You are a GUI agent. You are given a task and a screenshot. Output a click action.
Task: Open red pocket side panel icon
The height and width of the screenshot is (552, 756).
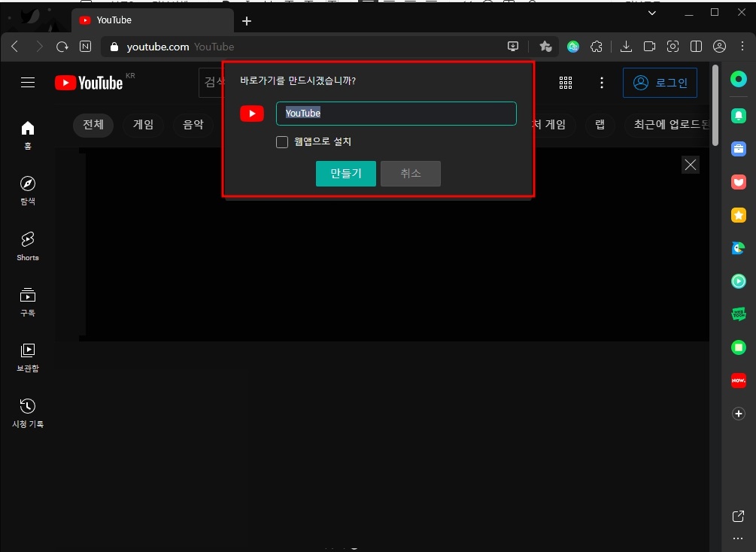coord(739,182)
